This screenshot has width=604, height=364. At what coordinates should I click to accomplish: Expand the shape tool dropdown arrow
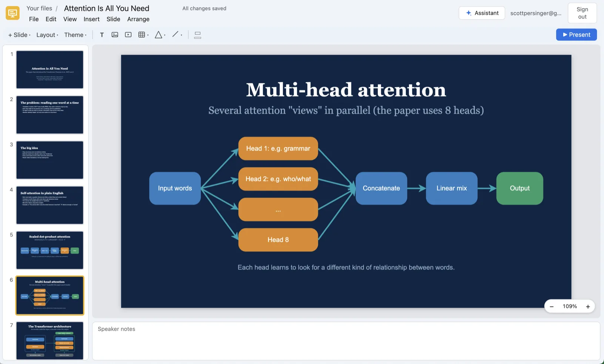pos(165,35)
